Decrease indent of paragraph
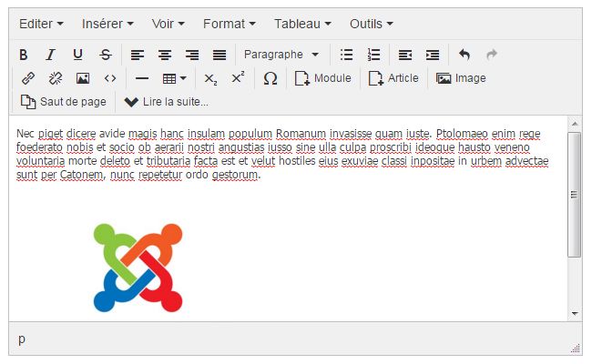Screen dimensions: 592x364 pyautogui.click(x=405, y=55)
